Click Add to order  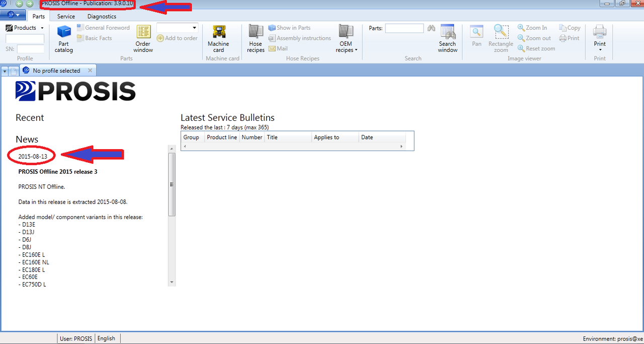pos(177,38)
